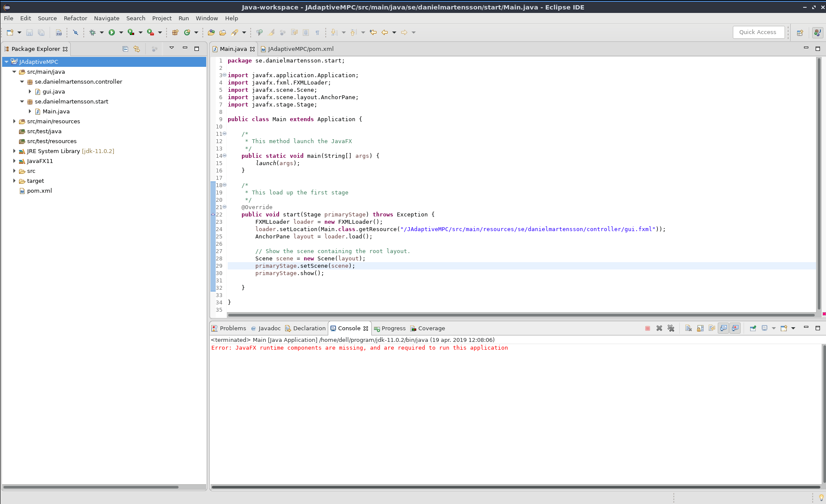Click the New file wizard icon

point(9,32)
